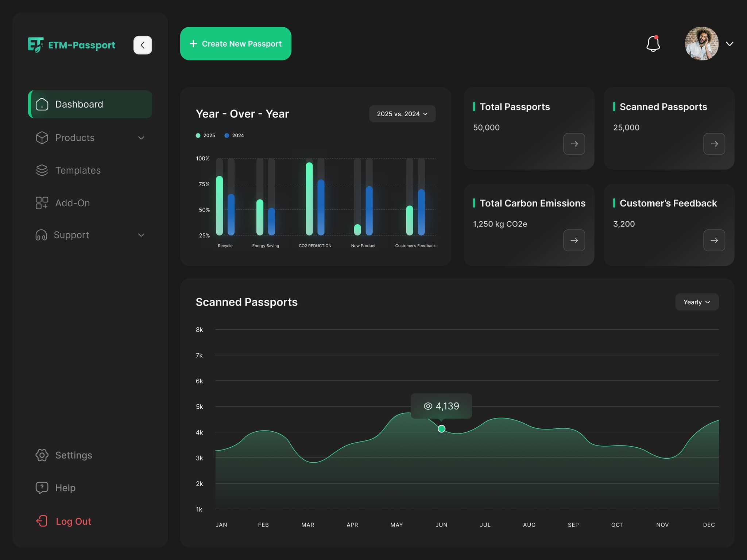747x560 pixels.
Task: Click the notification bell icon
Action: 653,44
